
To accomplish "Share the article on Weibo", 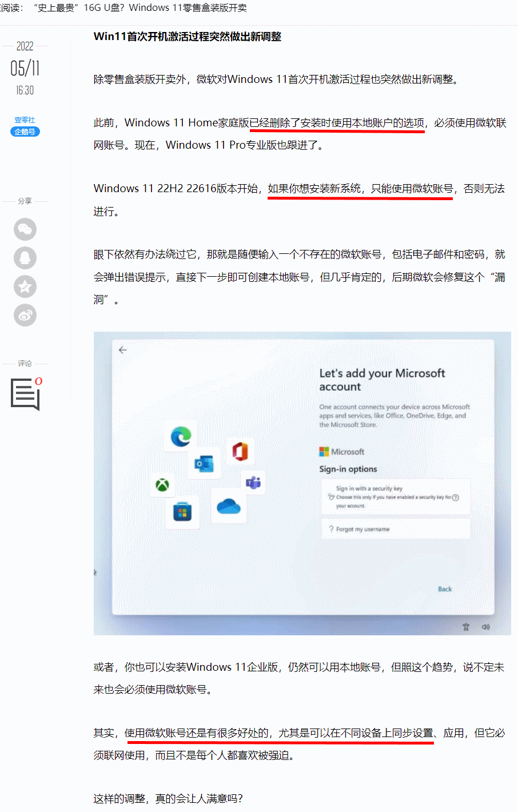I will [25, 315].
